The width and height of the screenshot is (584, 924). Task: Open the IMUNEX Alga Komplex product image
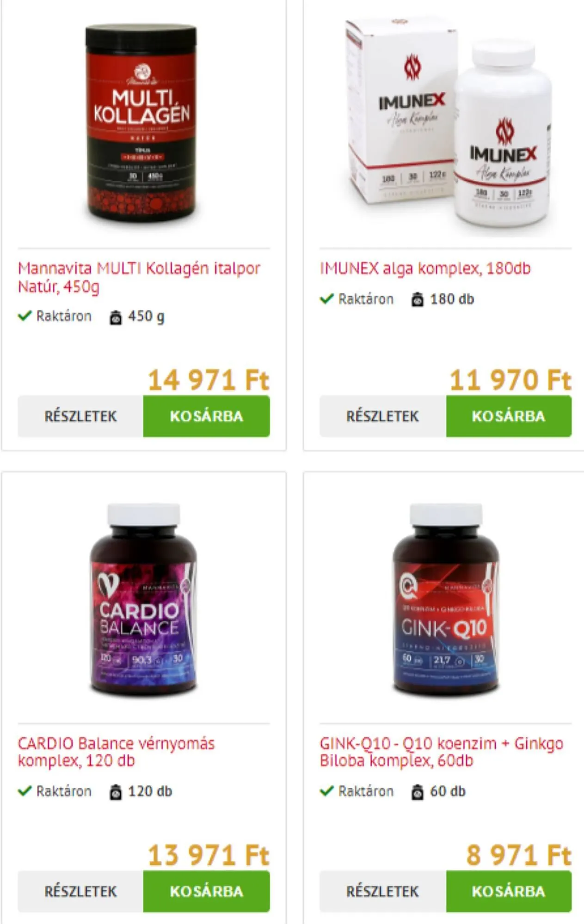click(448, 125)
